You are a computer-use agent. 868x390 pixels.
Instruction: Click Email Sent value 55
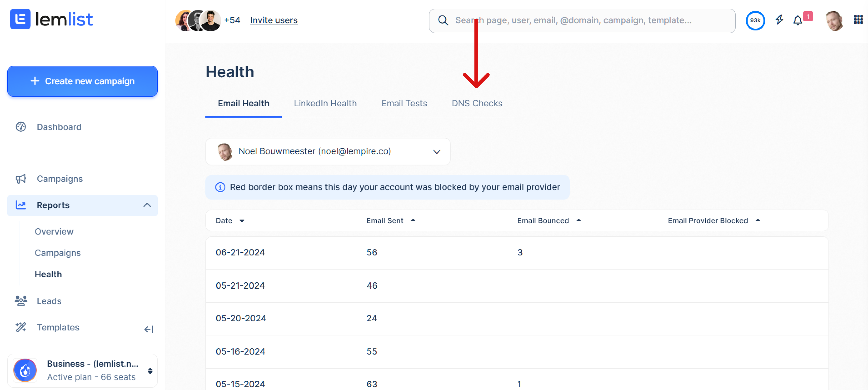pyautogui.click(x=372, y=351)
